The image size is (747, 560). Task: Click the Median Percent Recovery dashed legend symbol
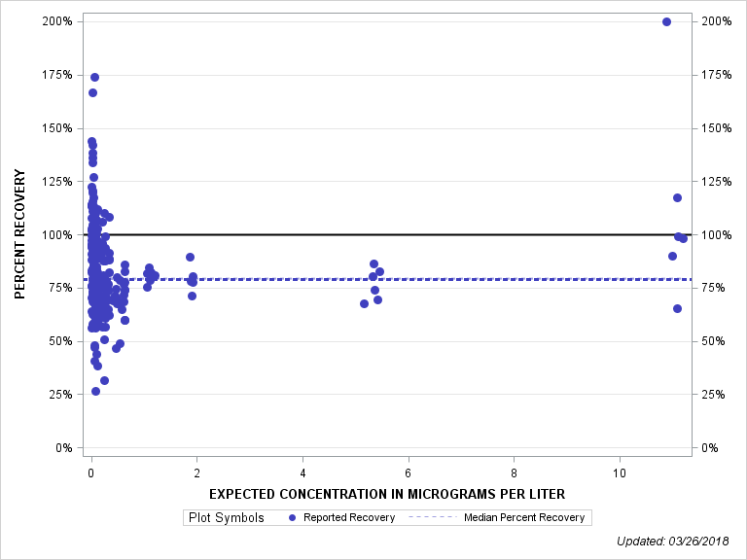(431, 518)
